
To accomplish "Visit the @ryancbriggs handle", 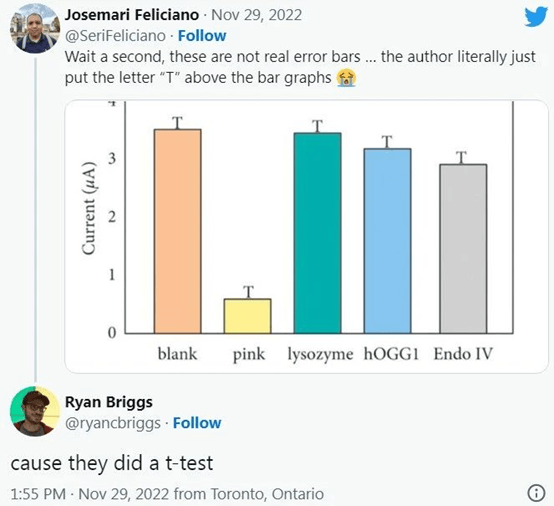I will point(113,423).
